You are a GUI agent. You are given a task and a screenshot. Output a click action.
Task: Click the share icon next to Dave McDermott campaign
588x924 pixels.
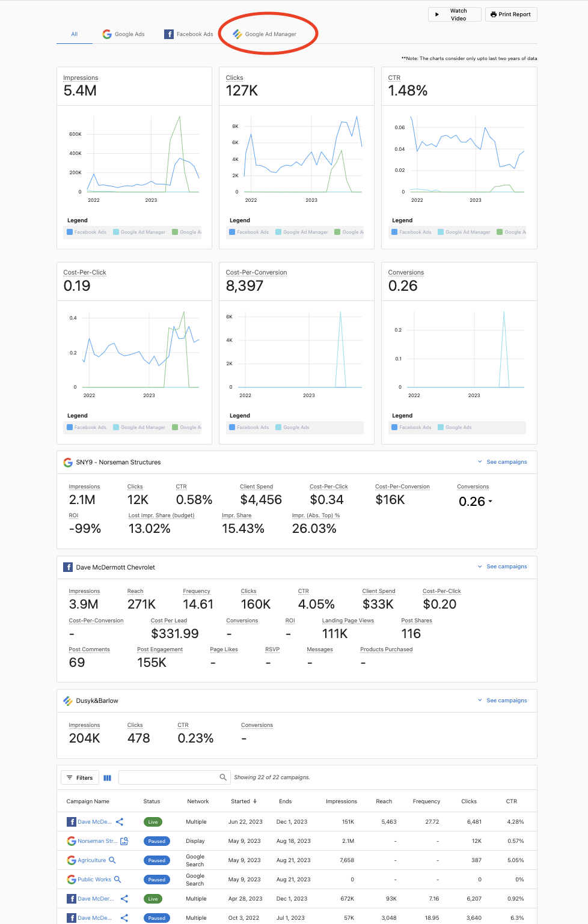pyautogui.click(x=120, y=821)
